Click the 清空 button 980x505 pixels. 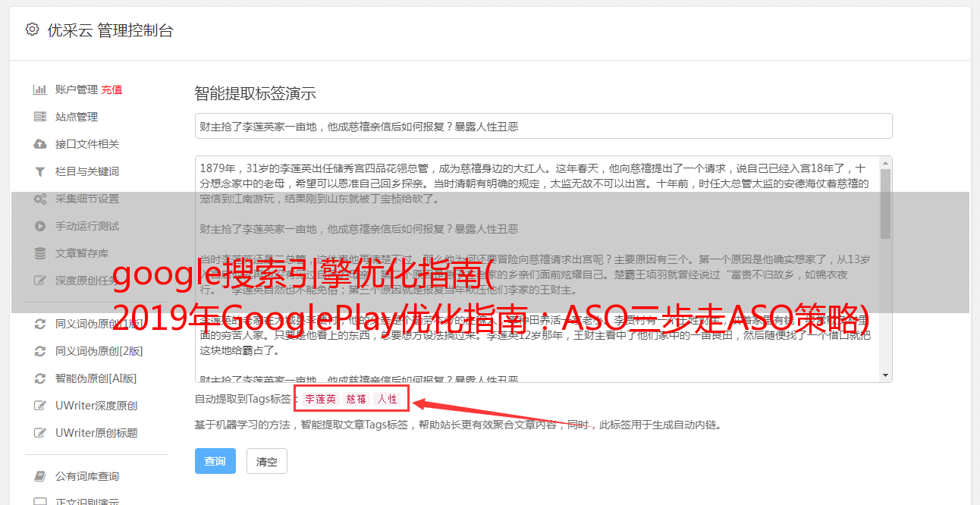pyautogui.click(x=267, y=461)
